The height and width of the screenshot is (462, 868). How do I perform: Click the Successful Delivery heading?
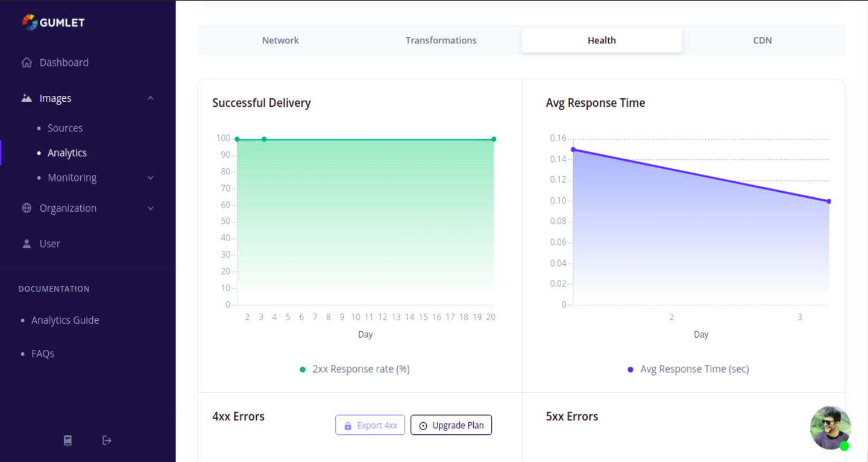[262, 103]
